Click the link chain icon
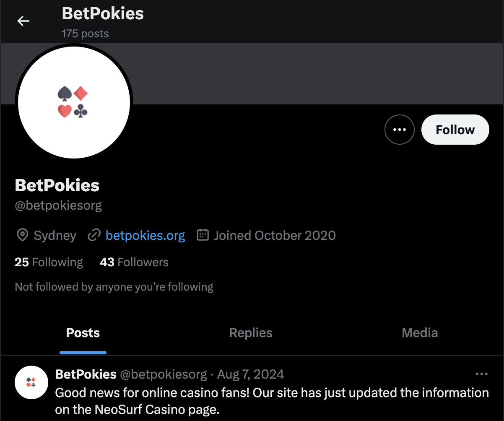504x421 pixels. 94,235
